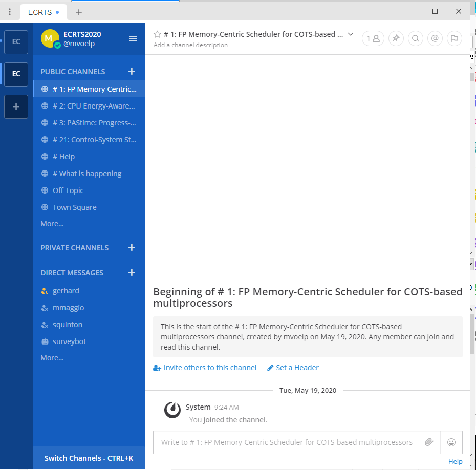
Task: Maximize the Mattermost window
Action: [x=435, y=11]
